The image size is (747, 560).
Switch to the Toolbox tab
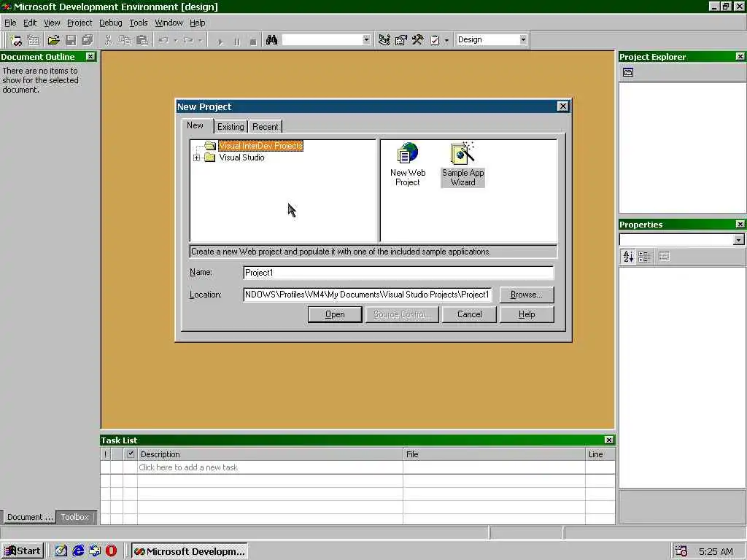75,517
